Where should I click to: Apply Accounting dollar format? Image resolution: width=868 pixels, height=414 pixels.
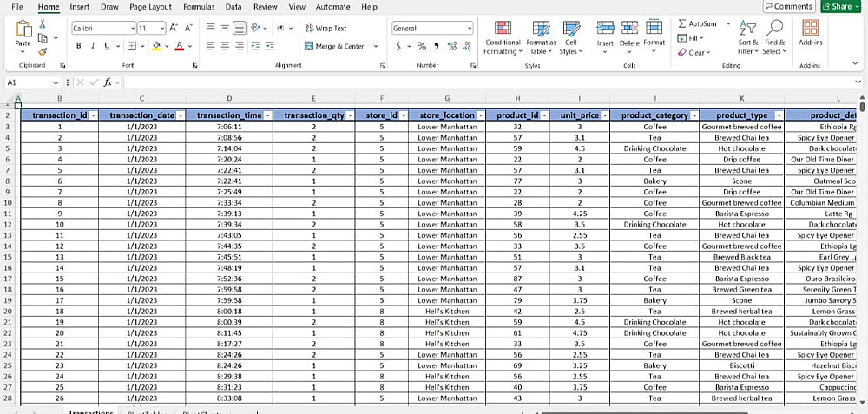[x=398, y=47]
